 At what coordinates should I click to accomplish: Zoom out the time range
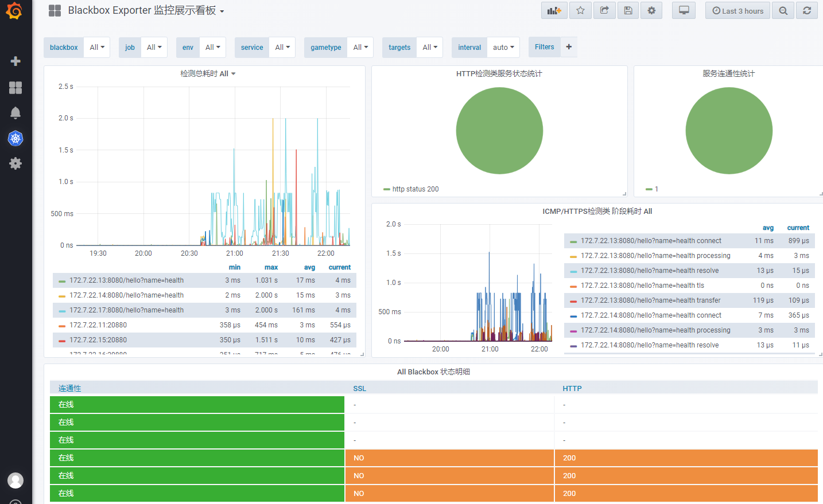pos(783,10)
